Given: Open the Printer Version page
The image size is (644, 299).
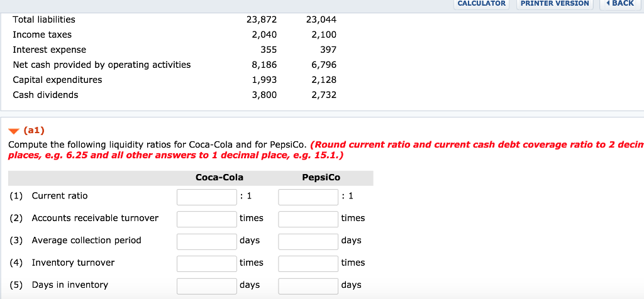Looking at the screenshot, I should click(555, 4).
